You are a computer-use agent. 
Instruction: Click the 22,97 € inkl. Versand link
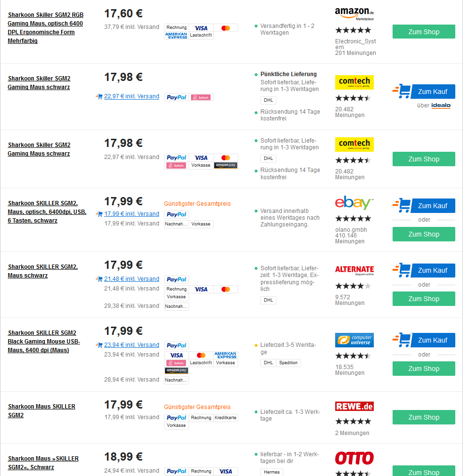tap(131, 96)
